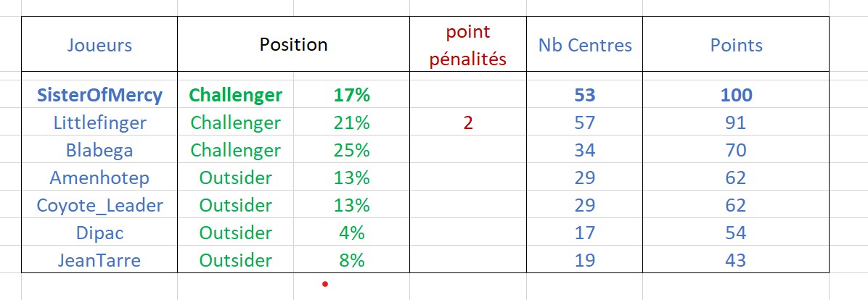Click the 25% cell in Blabega's row

click(352, 151)
